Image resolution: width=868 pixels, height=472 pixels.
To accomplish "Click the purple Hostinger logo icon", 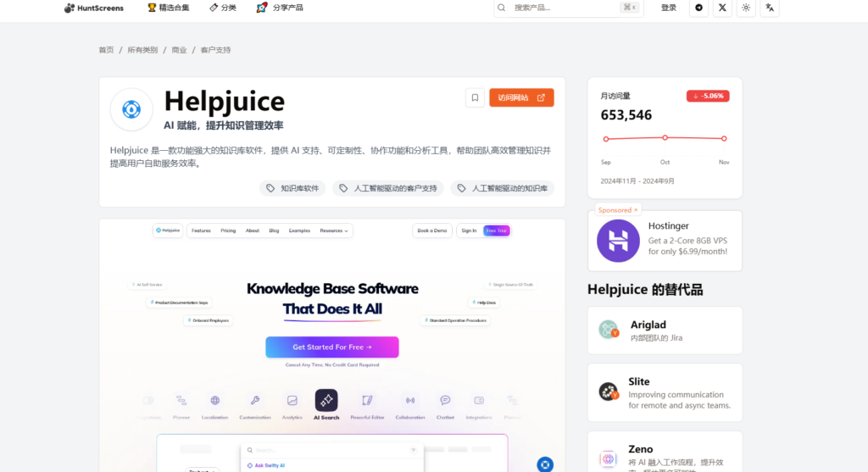I will (x=618, y=241).
